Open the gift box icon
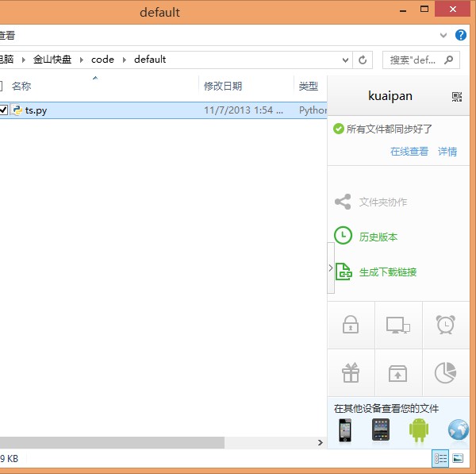The image size is (476, 474). [351, 372]
